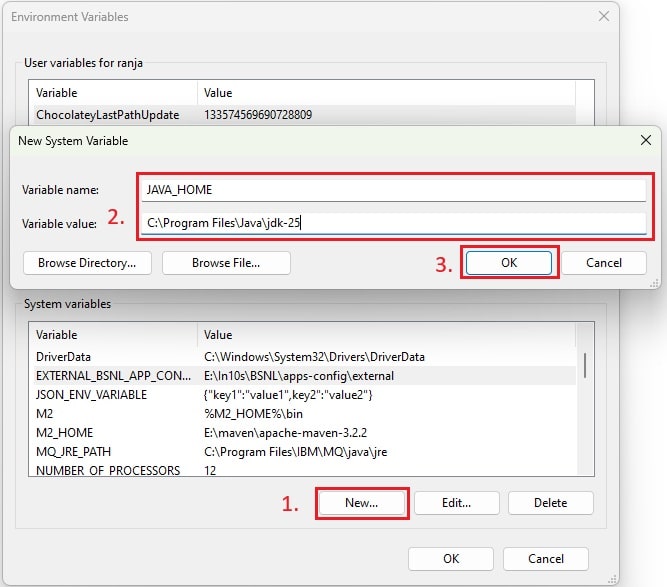Select ChocolateyLastPathUpdate user variable row
The image size is (667, 587).
point(305,115)
